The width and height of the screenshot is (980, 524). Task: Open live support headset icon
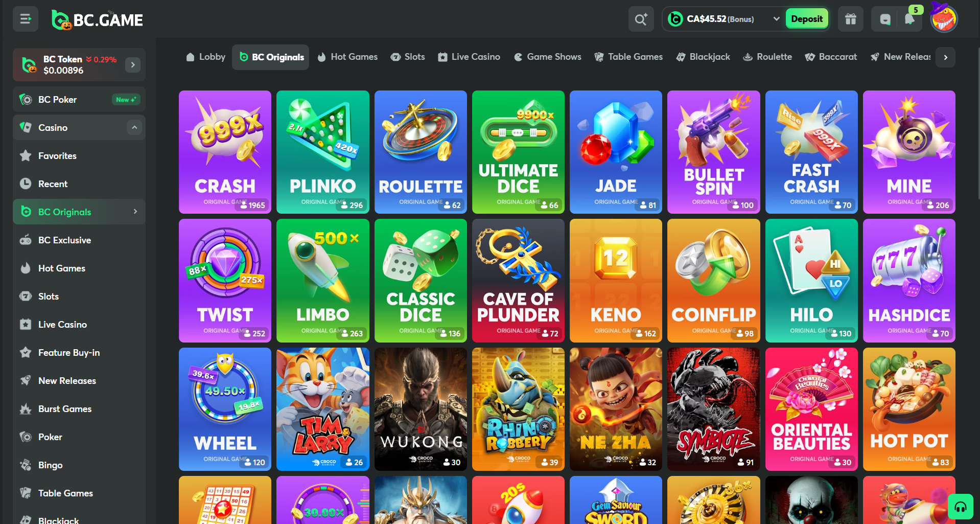point(960,507)
